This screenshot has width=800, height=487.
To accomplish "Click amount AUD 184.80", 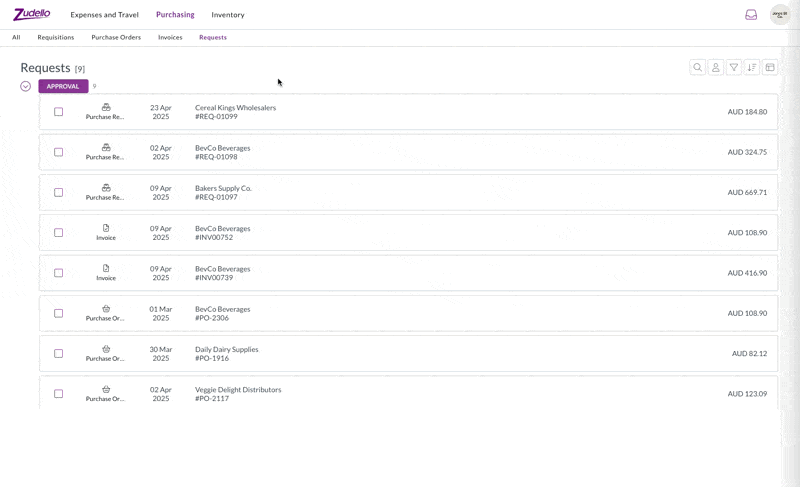I will coord(747,112).
